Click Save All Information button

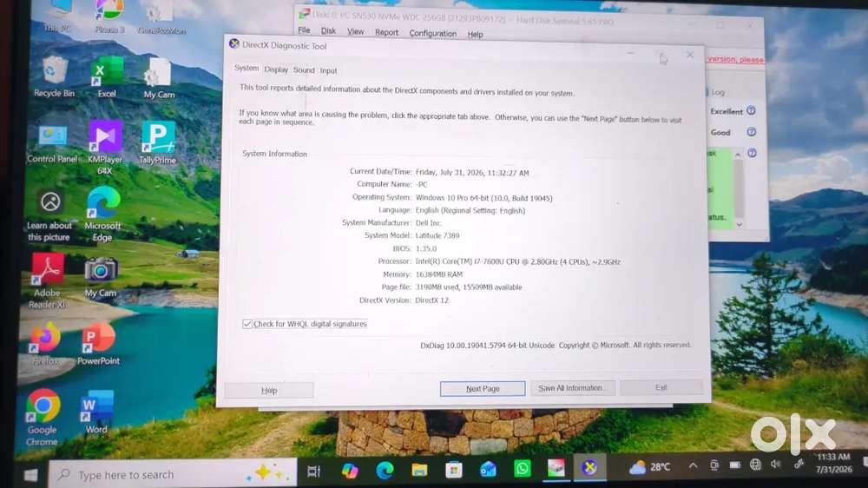coord(573,388)
